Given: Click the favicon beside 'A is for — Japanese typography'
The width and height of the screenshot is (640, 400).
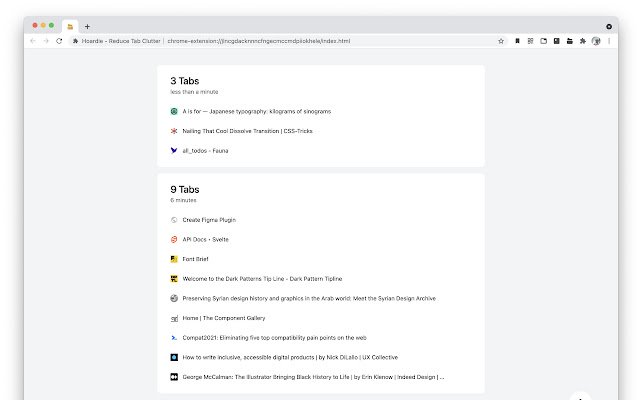Looking at the screenshot, I should (x=174, y=111).
